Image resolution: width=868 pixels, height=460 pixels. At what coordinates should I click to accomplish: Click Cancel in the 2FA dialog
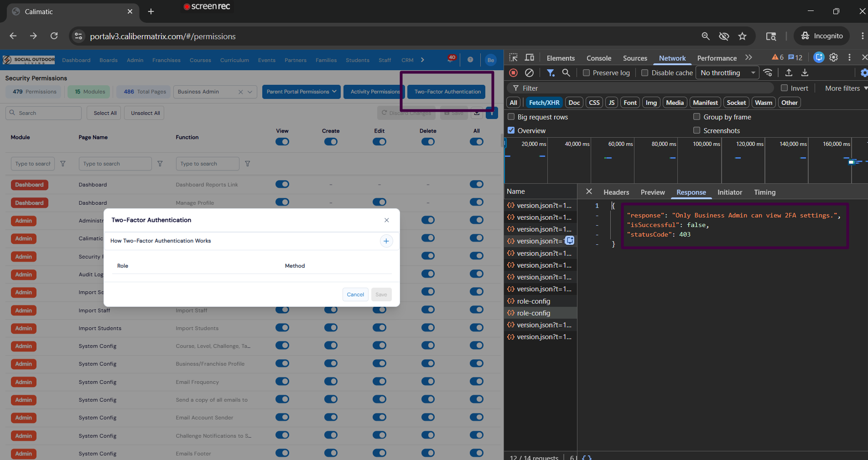[x=355, y=295]
